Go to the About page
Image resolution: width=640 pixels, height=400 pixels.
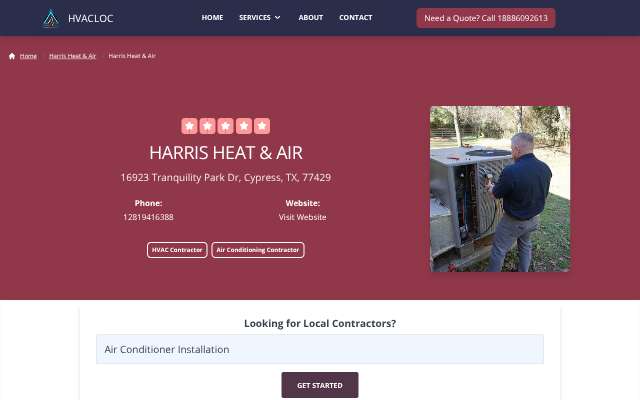[x=311, y=18]
